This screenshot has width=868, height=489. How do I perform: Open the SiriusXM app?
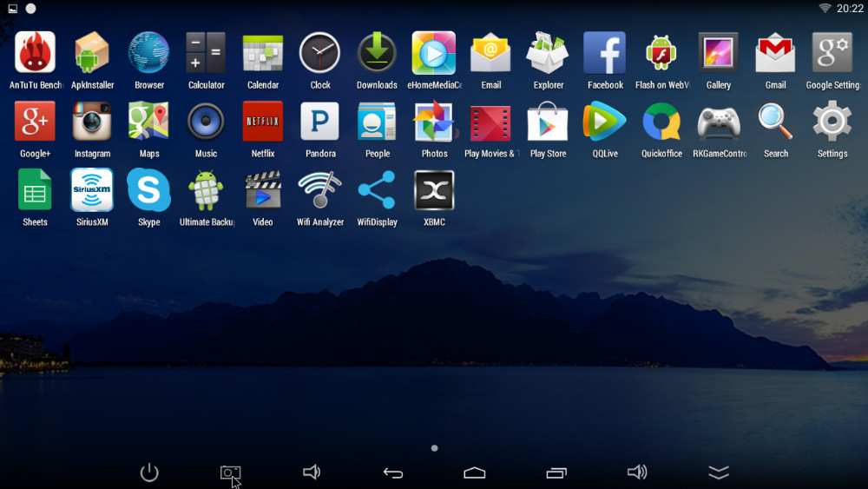click(x=92, y=190)
